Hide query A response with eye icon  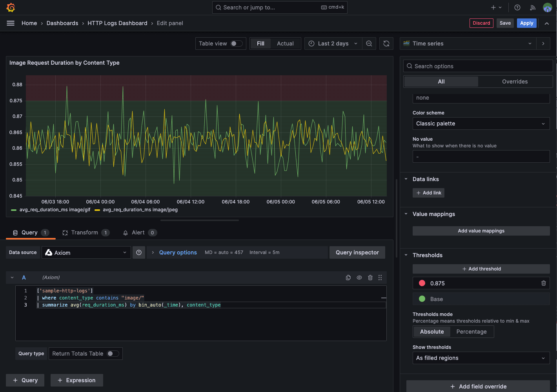[359, 278]
